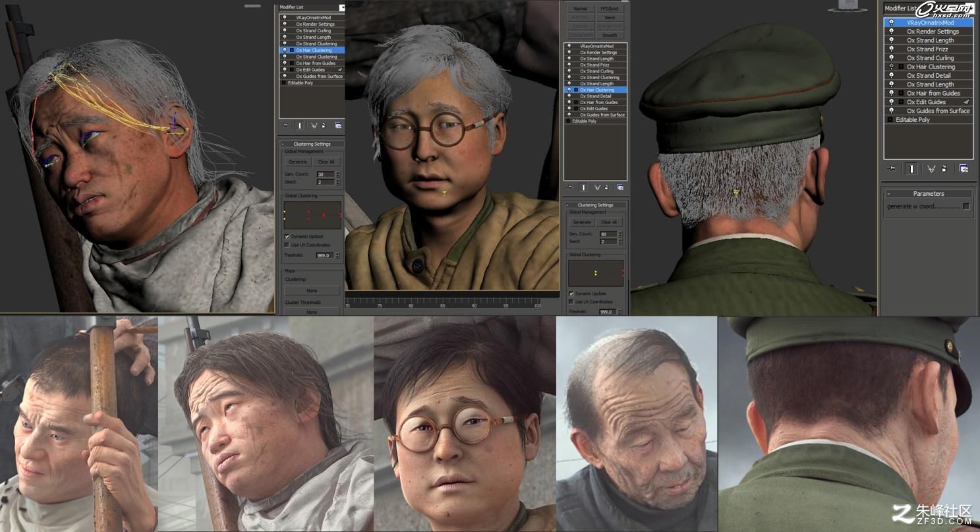Toggle lightbulb of Ox Strand Curling, left panel
The width and height of the screenshot is (980, 532).
pyautogui.click(x=285, y=30)
